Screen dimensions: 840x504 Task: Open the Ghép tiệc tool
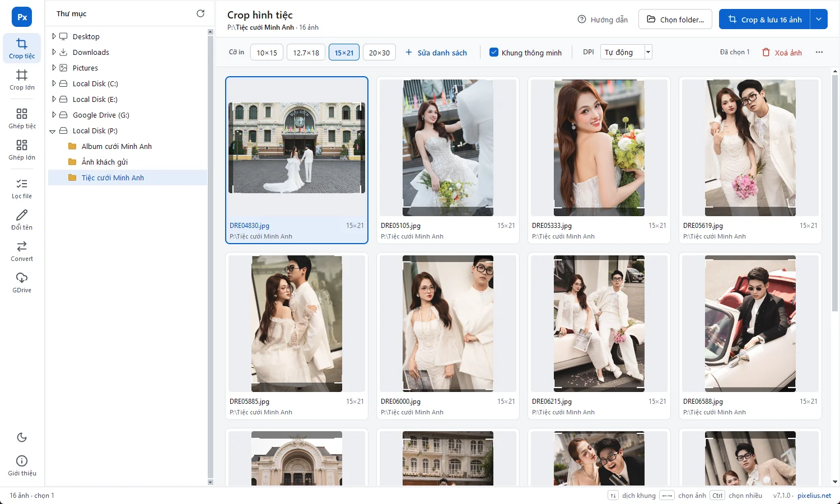tap(22, 118)
